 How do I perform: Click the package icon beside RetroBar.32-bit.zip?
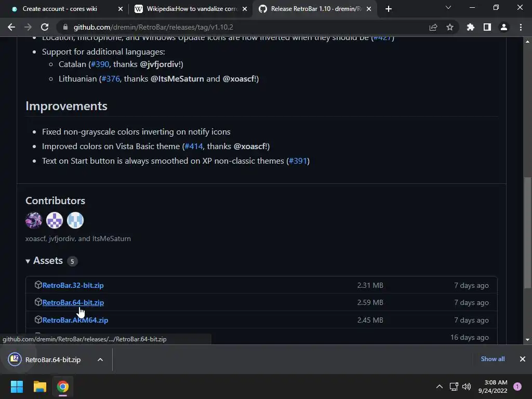click(38, 285)
